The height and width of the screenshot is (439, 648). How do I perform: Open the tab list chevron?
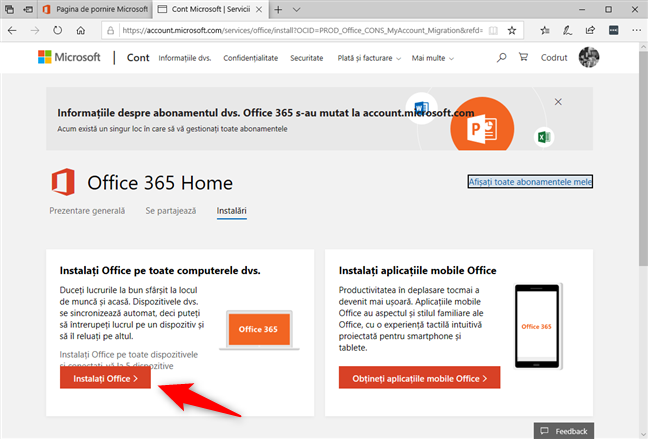pos(296,10)
